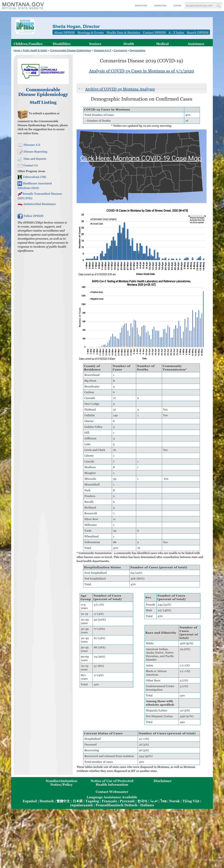
Task: Click the Disease Reporting pencil icon
Action: [x=20, y=152]
